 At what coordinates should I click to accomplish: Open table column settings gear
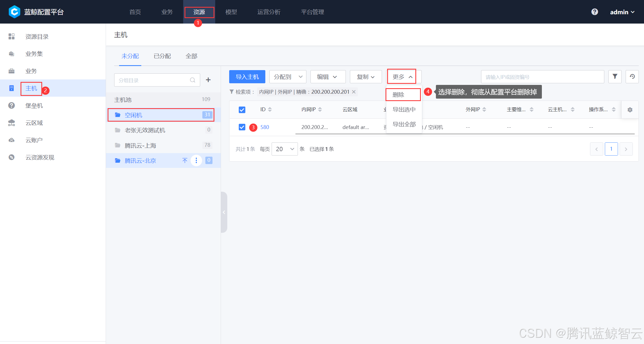point(630,110)
